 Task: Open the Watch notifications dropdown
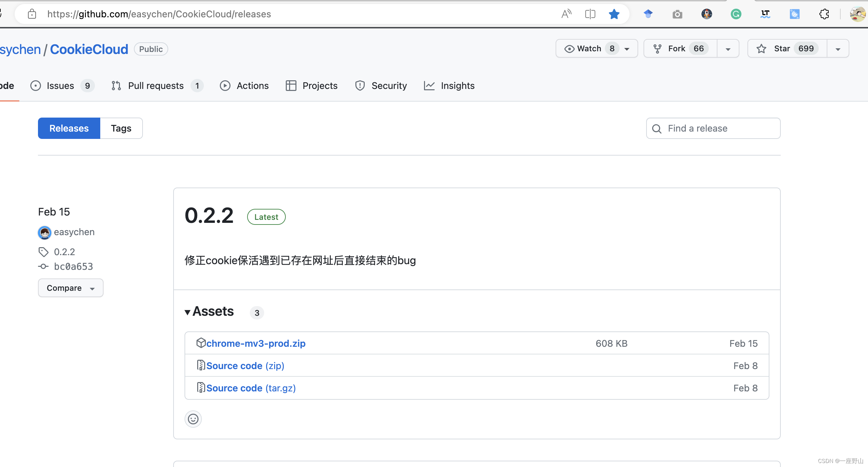[x=597, y=49]
